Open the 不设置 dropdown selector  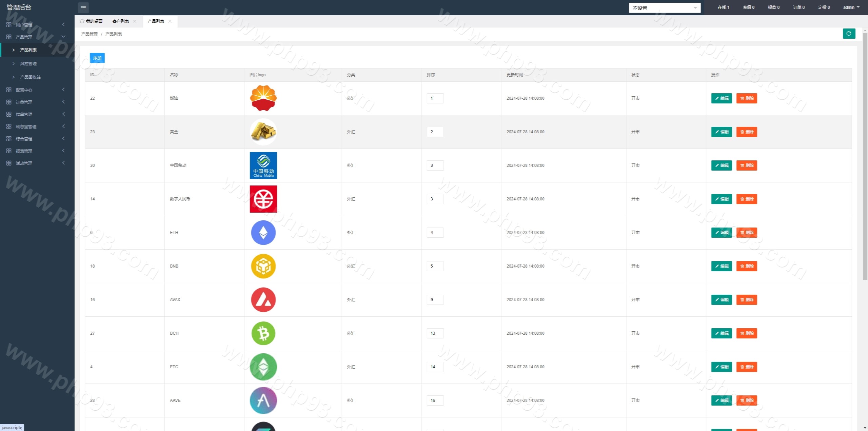[x=664, y=8]
